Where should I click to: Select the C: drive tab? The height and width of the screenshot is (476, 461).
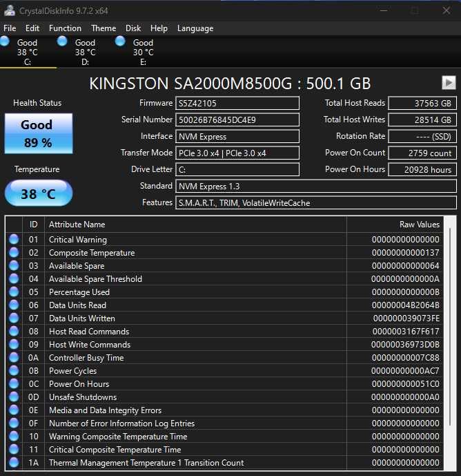point(28,52)
